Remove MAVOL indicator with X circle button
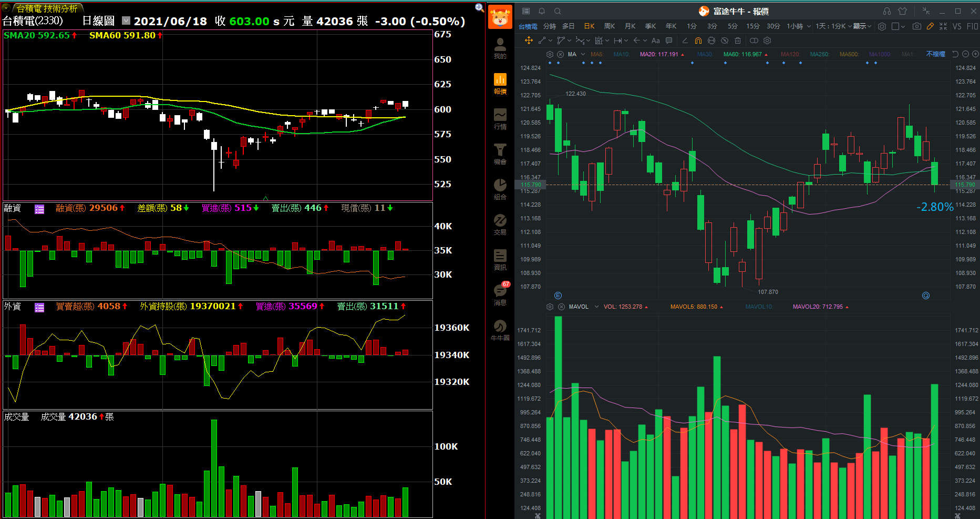The image size is (980, 519). 561,307
